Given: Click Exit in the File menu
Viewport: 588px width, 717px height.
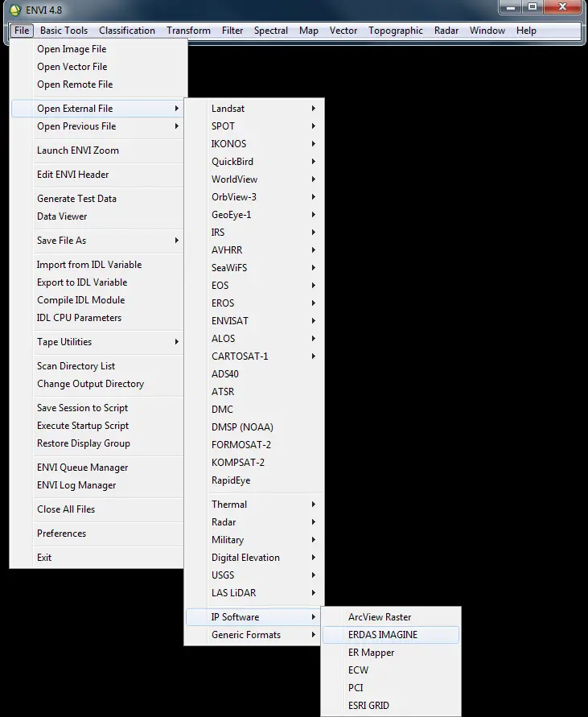Looking at the screenshot, I should tap(99, 558).
